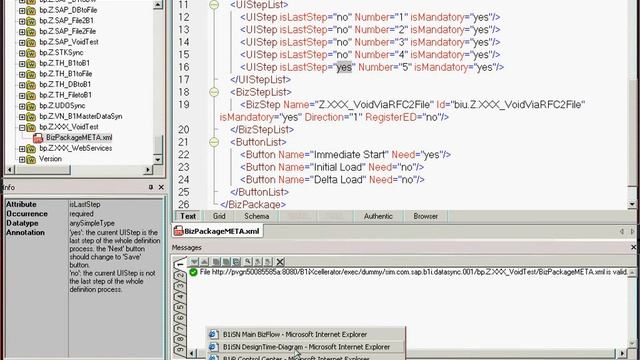Expand the bp.Z.SAP_File2B1 tree node
The height and width of the screenshot is (360, 640).
click(x=22, y=21)
